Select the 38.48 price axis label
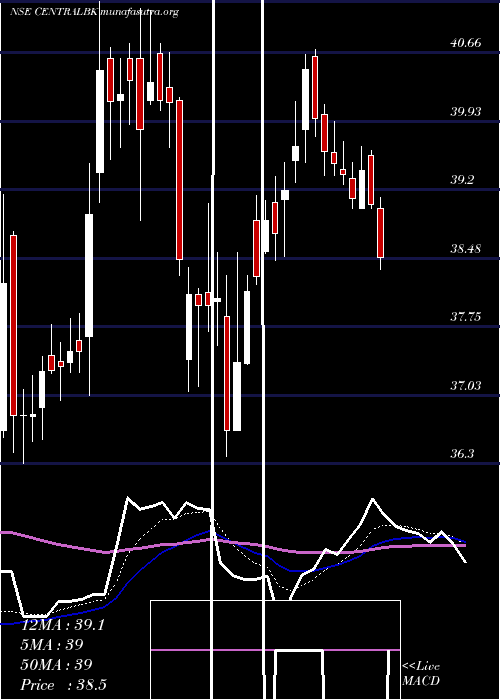Image resolution: width=500 pixels, height=700 pixels. click(x=466, y=248)
